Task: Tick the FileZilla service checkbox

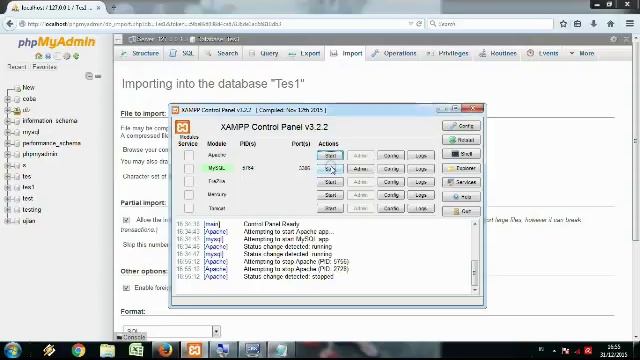Action: (x=189, y=181)
